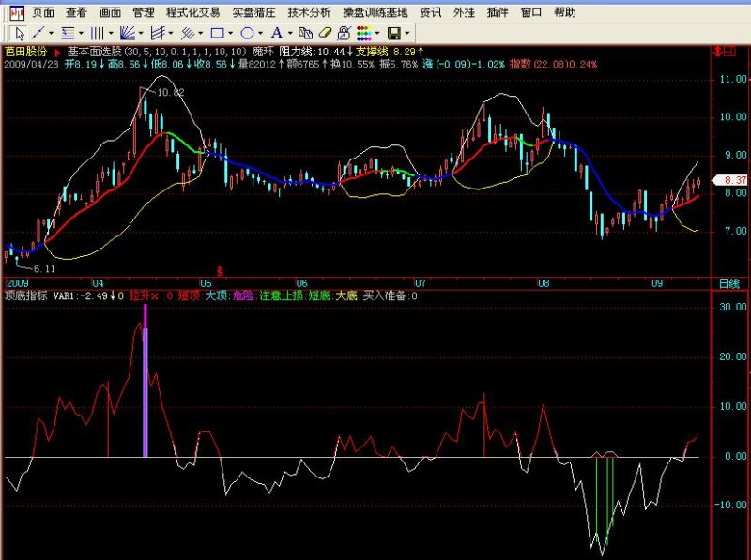Open the 操盘训练基地 menu
Viewport: 751px width, 560px height.
[375, 12]
